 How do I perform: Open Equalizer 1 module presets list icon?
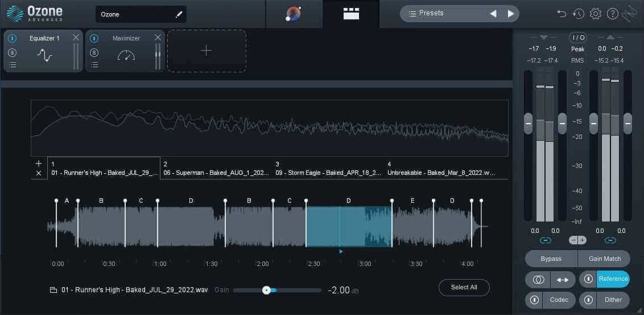coord(13,64)
